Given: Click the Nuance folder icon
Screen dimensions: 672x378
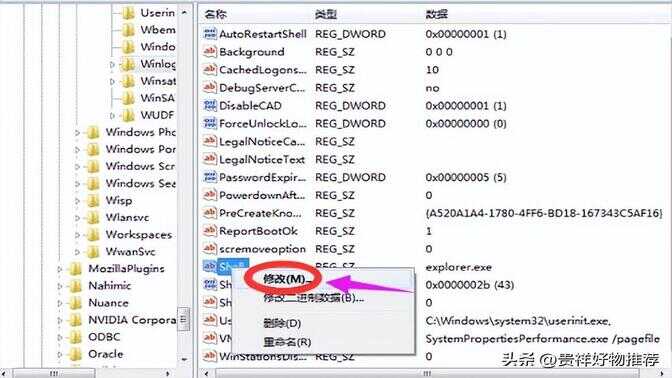Looking at the screenshot, I should click(75, 303).
